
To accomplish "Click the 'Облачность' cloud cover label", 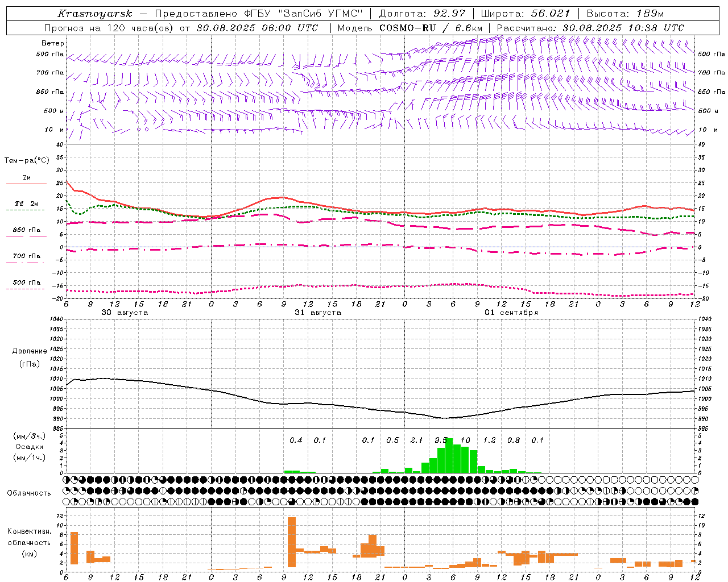I will 29,493.
